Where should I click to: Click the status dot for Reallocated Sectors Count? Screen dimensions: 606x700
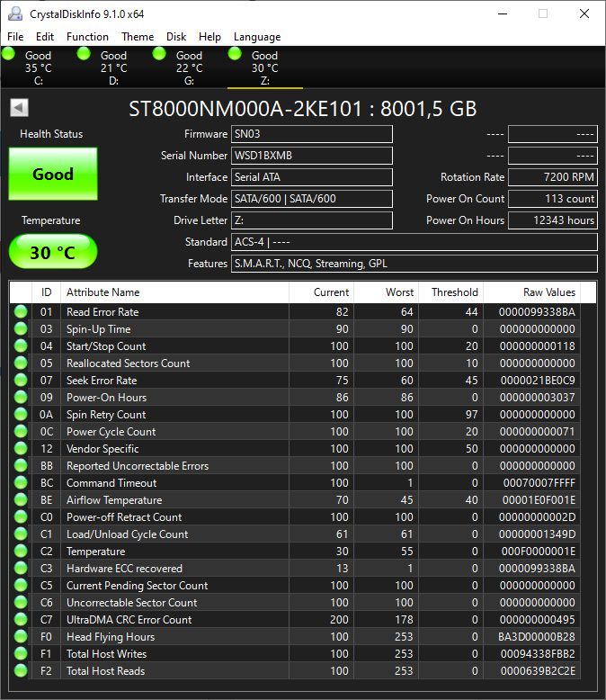pos(21,363)
